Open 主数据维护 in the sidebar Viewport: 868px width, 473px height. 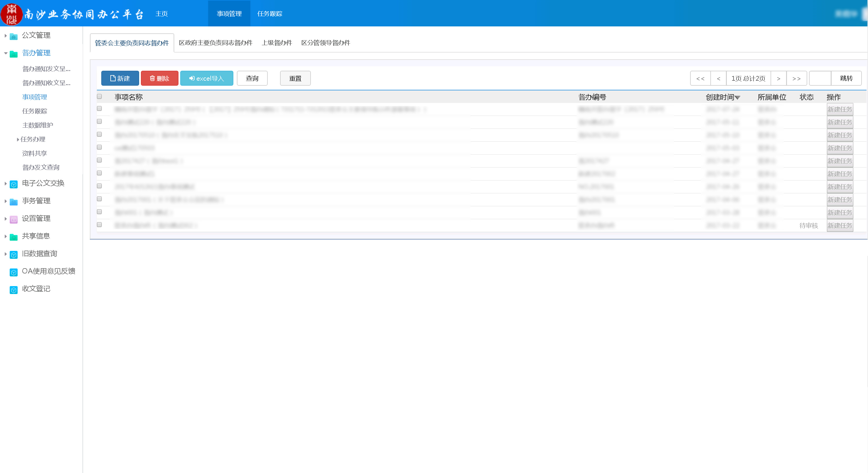pyautogui.click(x=38, y=125)
